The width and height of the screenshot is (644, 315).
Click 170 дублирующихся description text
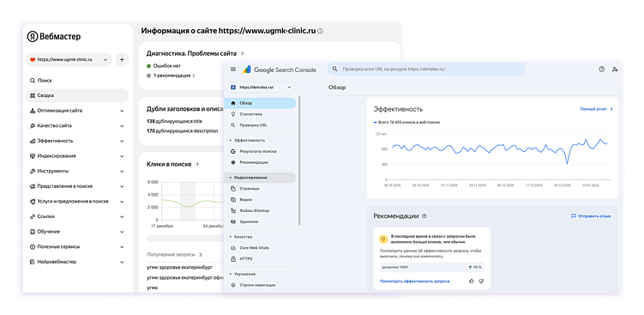coord(183,131)
